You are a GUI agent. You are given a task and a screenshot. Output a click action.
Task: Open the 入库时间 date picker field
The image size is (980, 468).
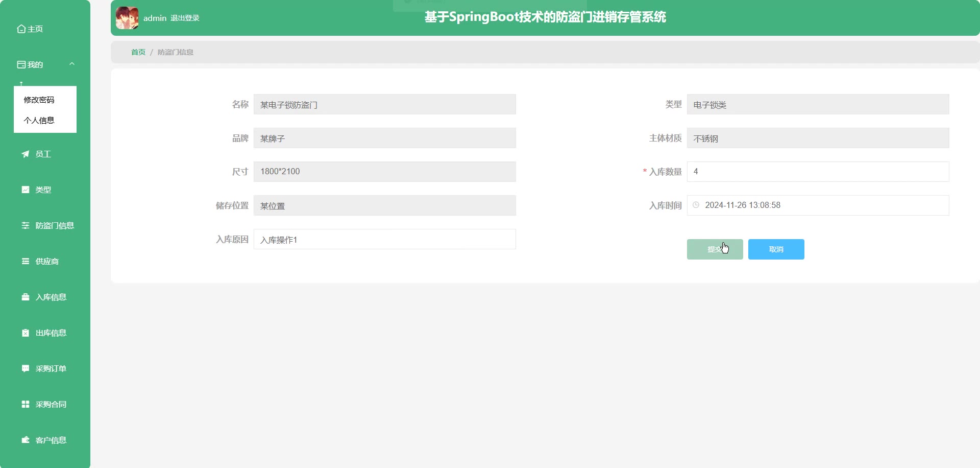[x=818, y=205]
